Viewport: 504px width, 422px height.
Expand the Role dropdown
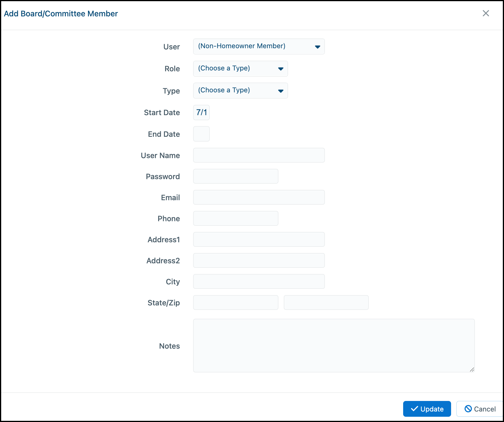(240, 69)
